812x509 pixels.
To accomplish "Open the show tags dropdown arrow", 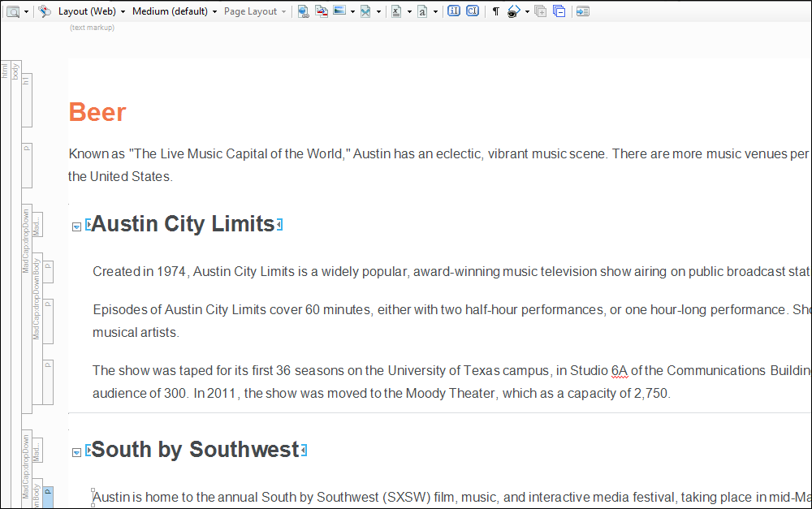I will (527, 12).
